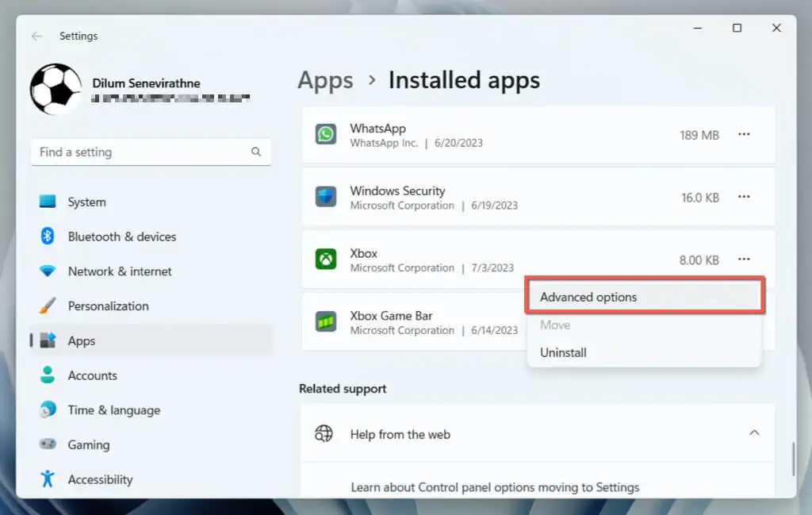The image size is (812, 515).
Task: Click the Xbox Game Bar icon
Action: point(326,321)
